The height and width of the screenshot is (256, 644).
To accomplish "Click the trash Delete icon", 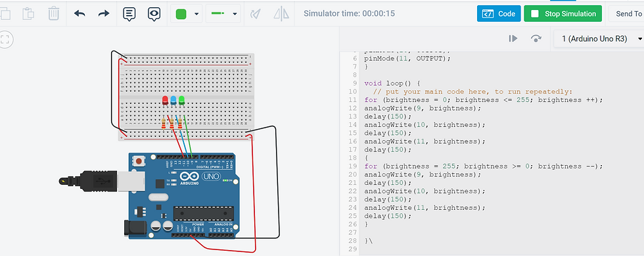I will [x=54, y=14].
